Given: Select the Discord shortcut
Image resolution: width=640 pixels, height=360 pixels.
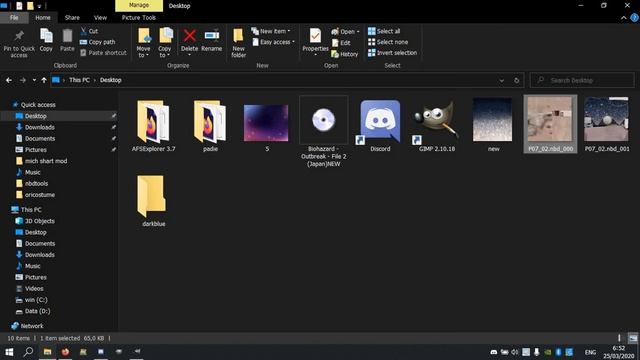Looking at the screenshot, I should (380, 126).
